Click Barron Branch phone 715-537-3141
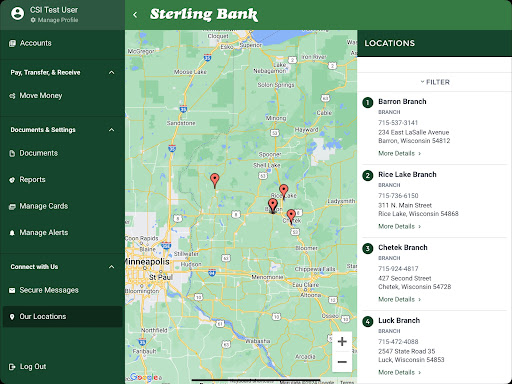512x384 pixels. tap(398, 123)
